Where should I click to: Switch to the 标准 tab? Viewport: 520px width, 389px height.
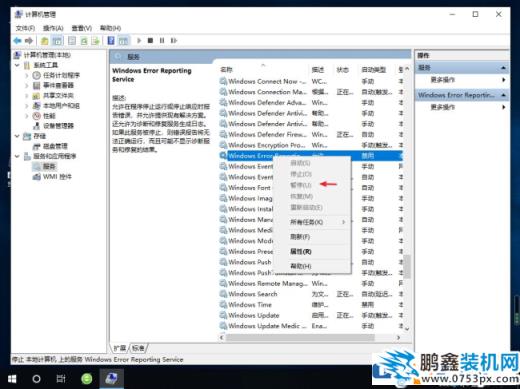coord(138,348)
